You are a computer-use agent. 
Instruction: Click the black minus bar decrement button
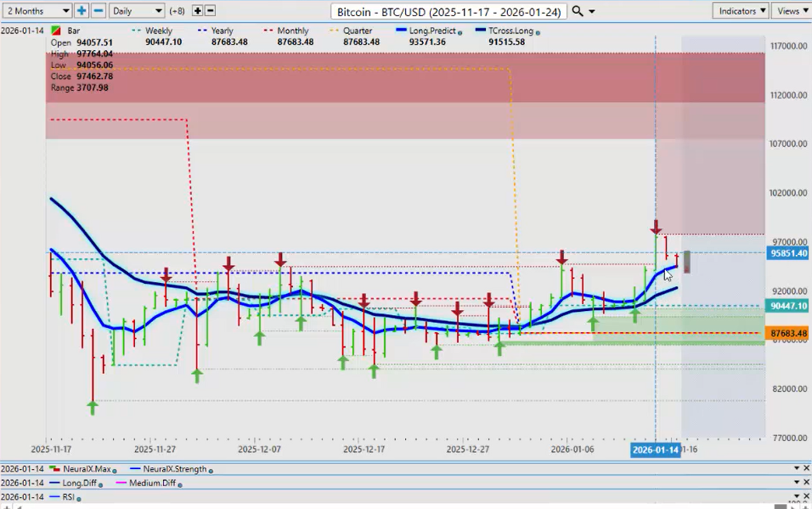[x=210, y=11]
